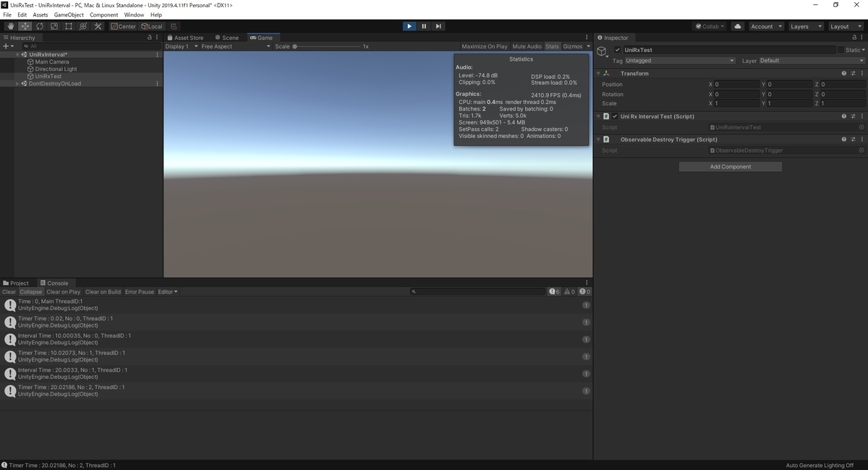
Task: Open the Console Editor dropdown
Action: tap(168, 291)
